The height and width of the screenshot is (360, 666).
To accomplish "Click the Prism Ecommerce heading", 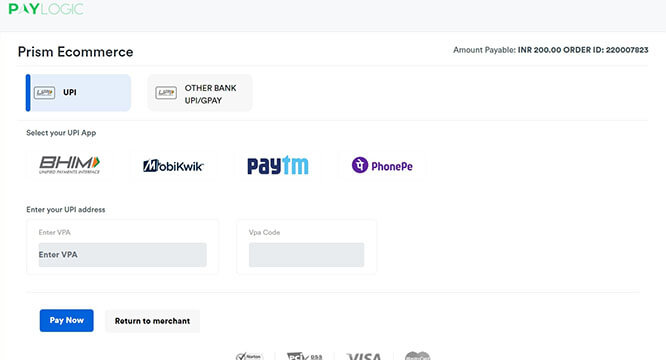I will [x=76, y=52].
